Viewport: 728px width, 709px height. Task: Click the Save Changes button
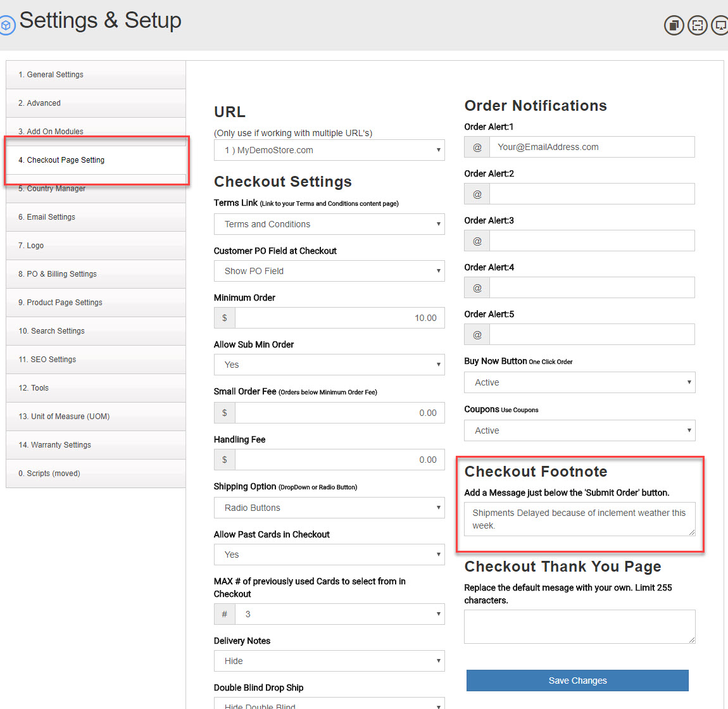pyautogui.click(x=577, y=681)
